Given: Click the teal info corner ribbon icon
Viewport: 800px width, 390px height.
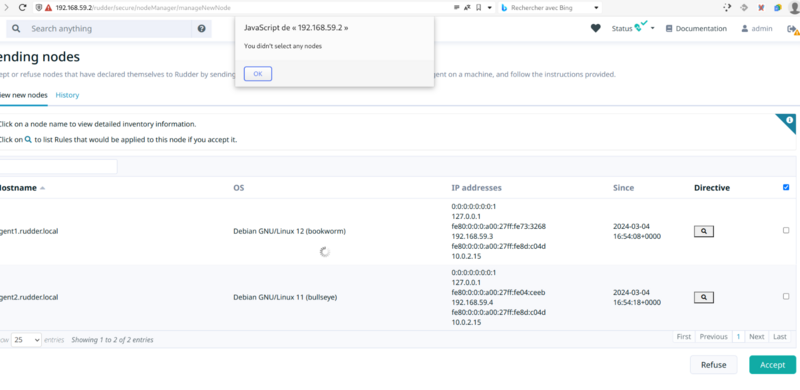Looking at the screenshot, I should (x=789, y=120).
